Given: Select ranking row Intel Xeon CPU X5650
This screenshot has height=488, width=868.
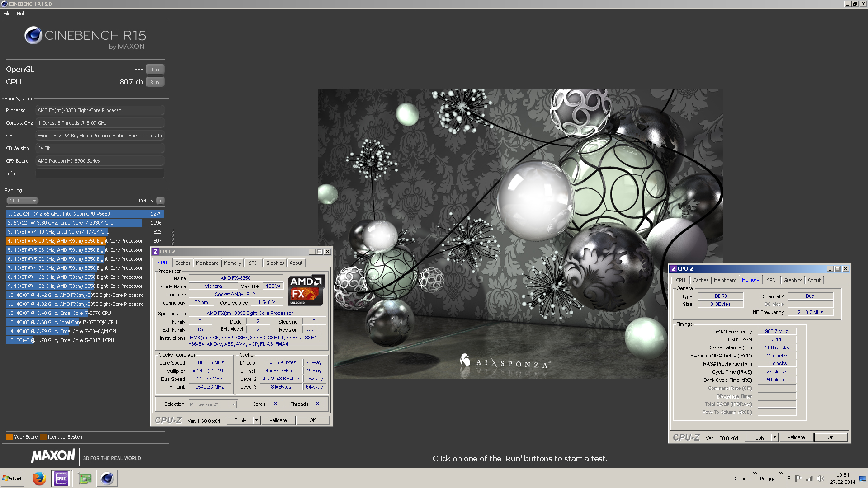Looking at the screenshot, I should tap(85, 214).
